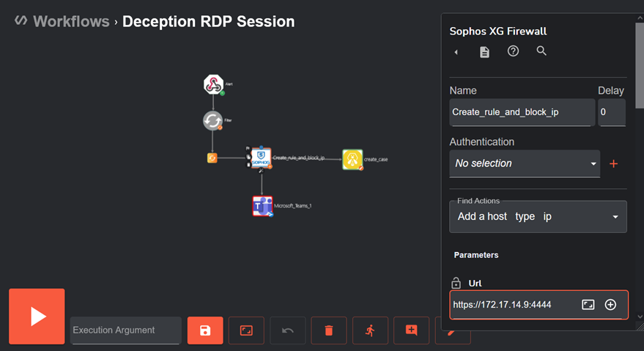This screenshot has height=351, width=644.
Task: Edit the action Name field
Action: 522,112
